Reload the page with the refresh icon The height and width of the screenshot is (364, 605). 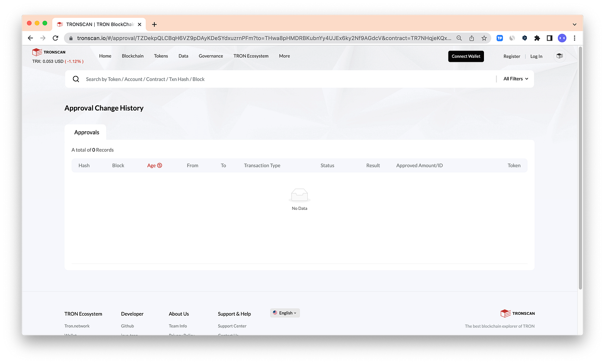click(x=55, y=38)
